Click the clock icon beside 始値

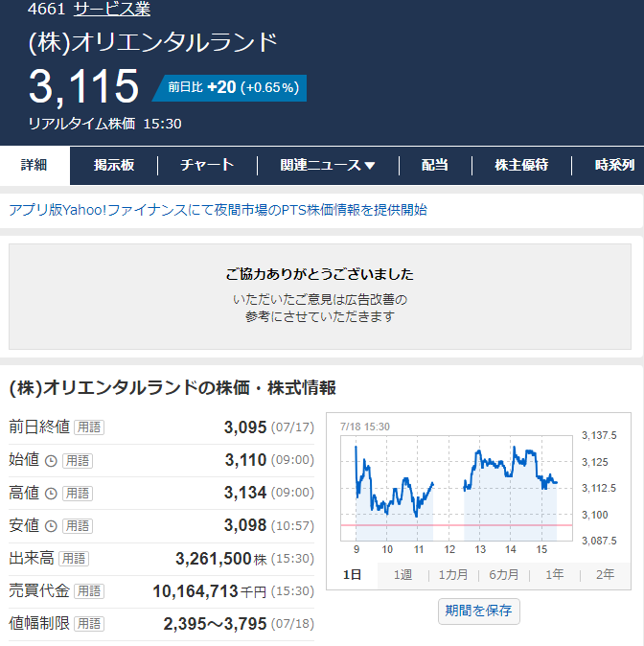(x=51, y=461)
